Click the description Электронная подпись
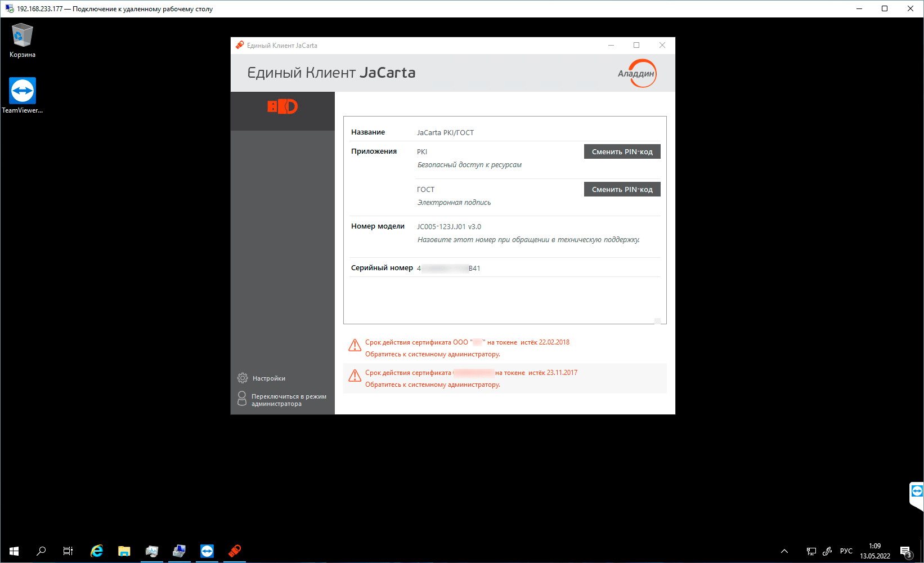This screenshot has height=563, width=924. pyautogui.click(x=454, y=203)
